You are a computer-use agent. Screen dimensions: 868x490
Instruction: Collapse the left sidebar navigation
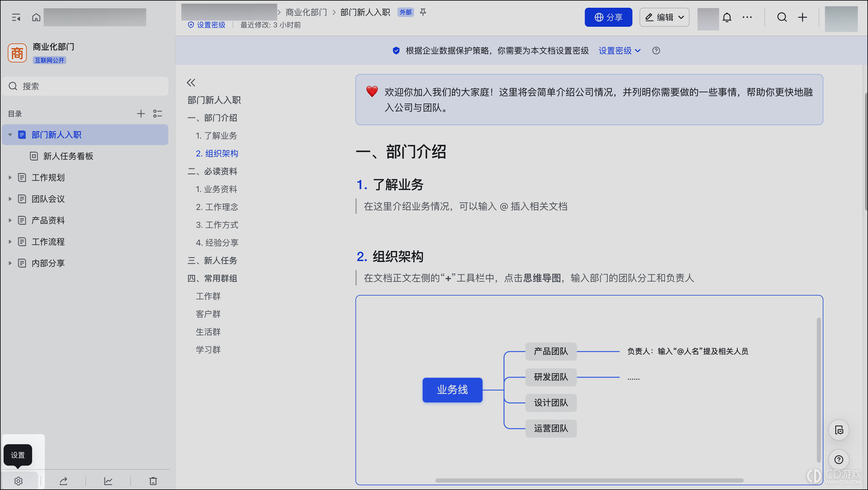point(16,17)
